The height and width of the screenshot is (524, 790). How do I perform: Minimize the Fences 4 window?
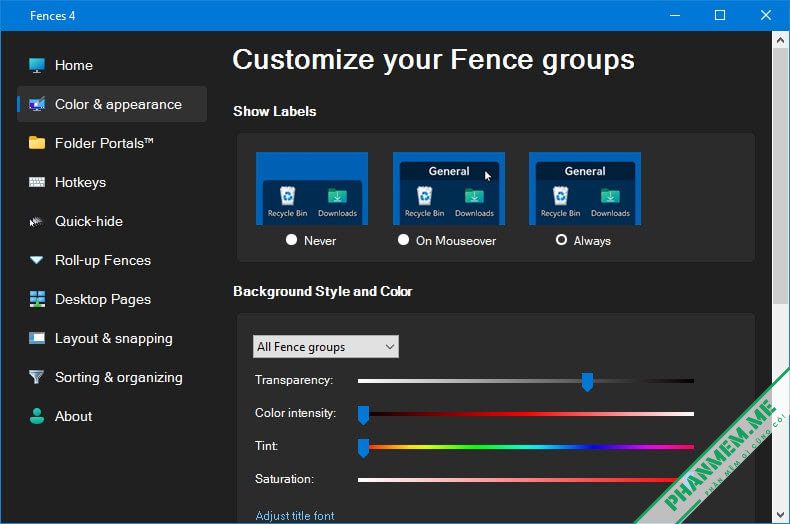pos(675,15)
